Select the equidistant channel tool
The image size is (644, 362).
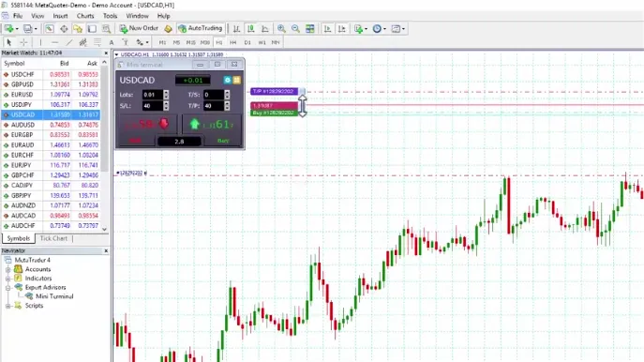coord(83,42)
